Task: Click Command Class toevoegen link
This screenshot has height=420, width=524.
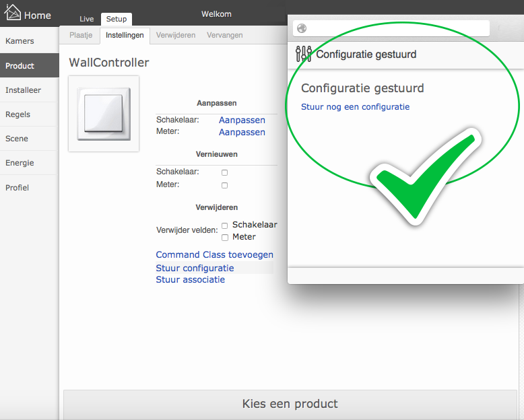Action: (215, 254)
